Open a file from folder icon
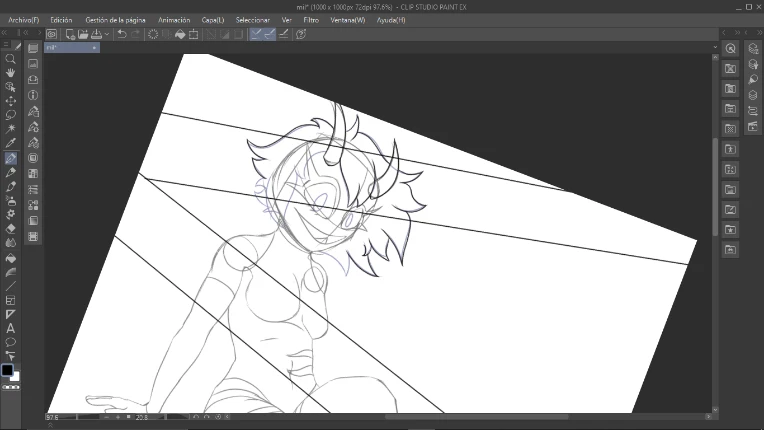Image resolution: width=764 pixels, height=430 pixels. pyautogui.click(x=83, y=34)
